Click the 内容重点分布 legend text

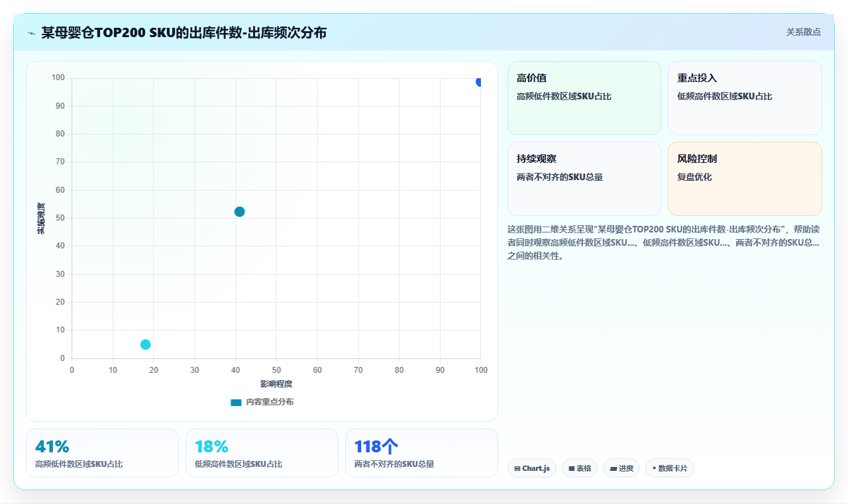(x=270, y=402)
